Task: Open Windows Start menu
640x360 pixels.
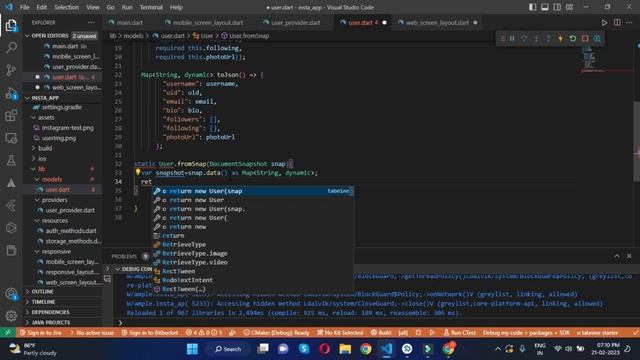Action: click(x=192, y=349)
